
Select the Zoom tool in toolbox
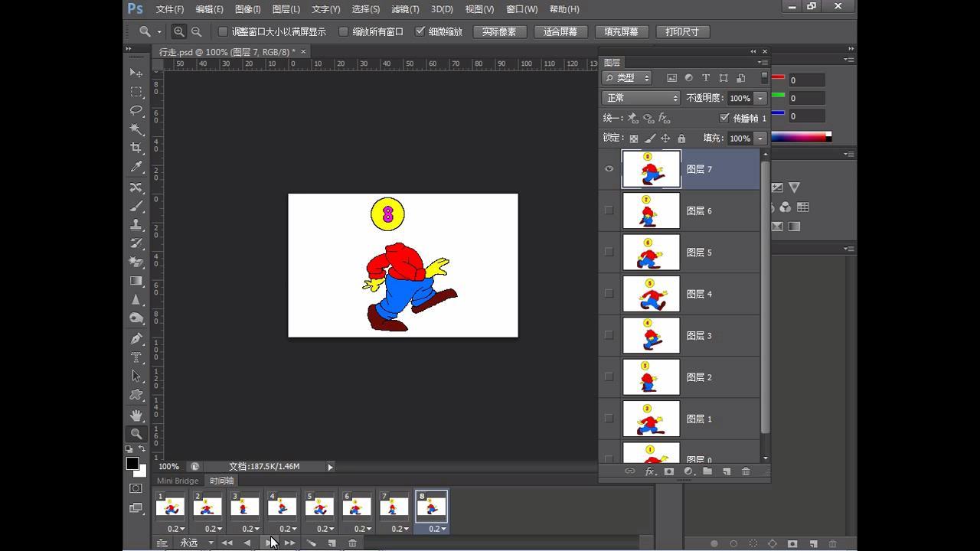pyautogui.click(x=136, y=434)
